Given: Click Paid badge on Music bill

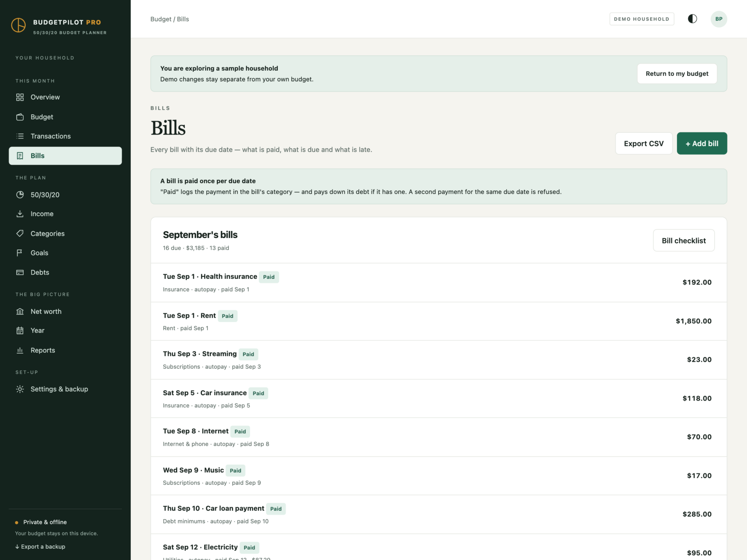Looking at the screenshot, I should 235,471.
